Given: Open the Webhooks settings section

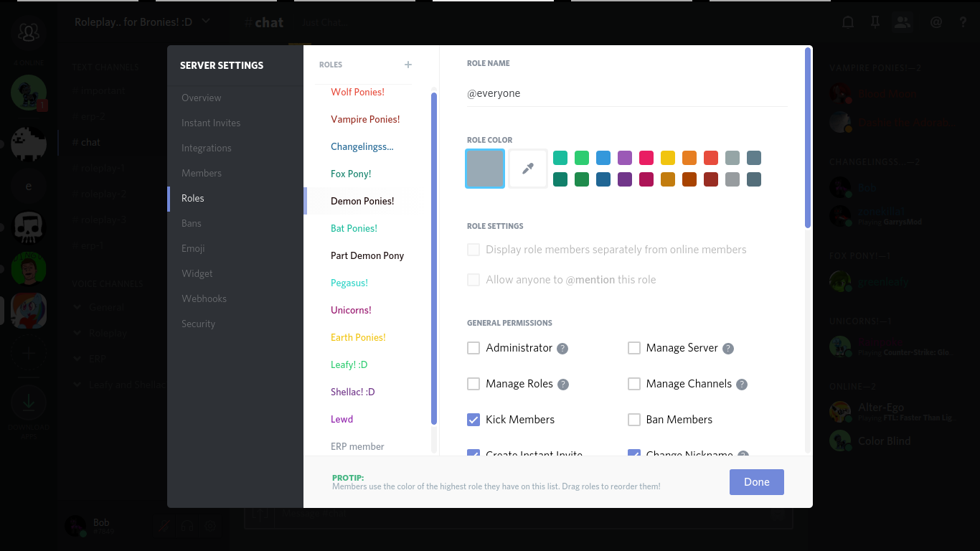Looking at the screenshot, I should pos(235,298).
